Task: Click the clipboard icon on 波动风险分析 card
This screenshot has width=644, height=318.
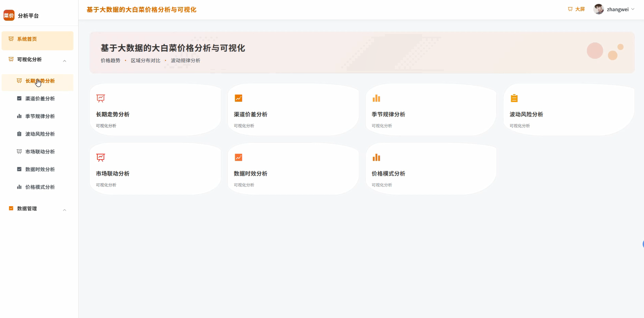Action: (x=514, y=98)
